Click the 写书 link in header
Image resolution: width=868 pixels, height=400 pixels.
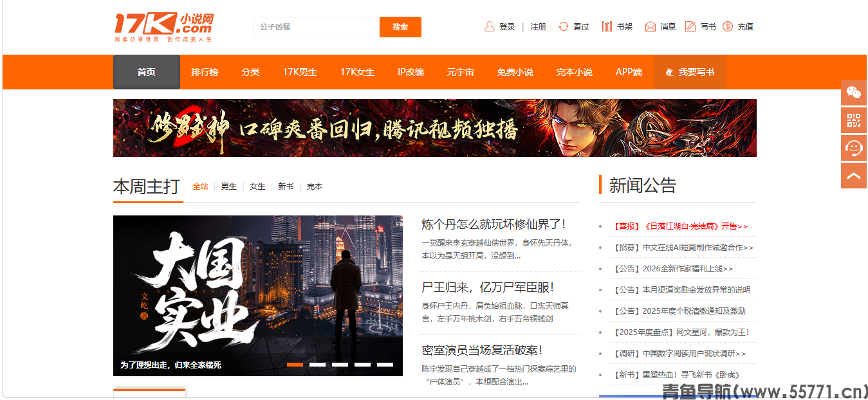coord(708,27)
